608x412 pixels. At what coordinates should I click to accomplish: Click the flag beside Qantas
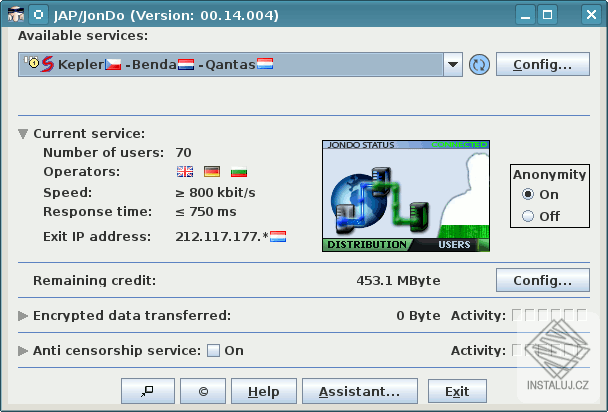[x=265, y=64]
